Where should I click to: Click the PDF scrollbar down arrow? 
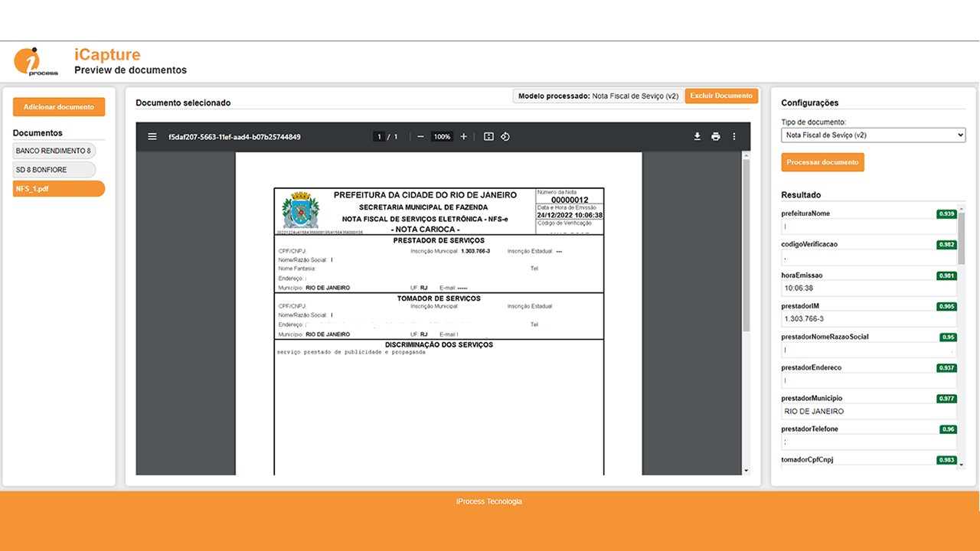click(x=746, y=470)
